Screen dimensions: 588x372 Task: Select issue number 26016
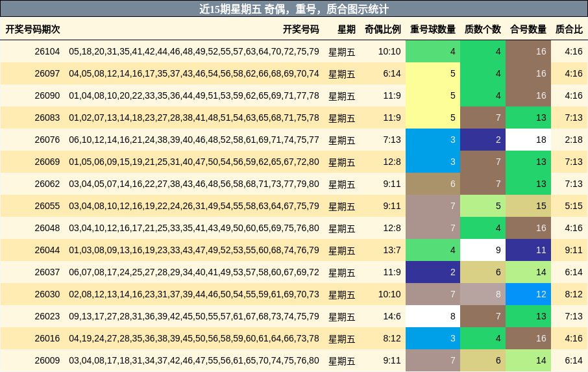pos(47,339)
